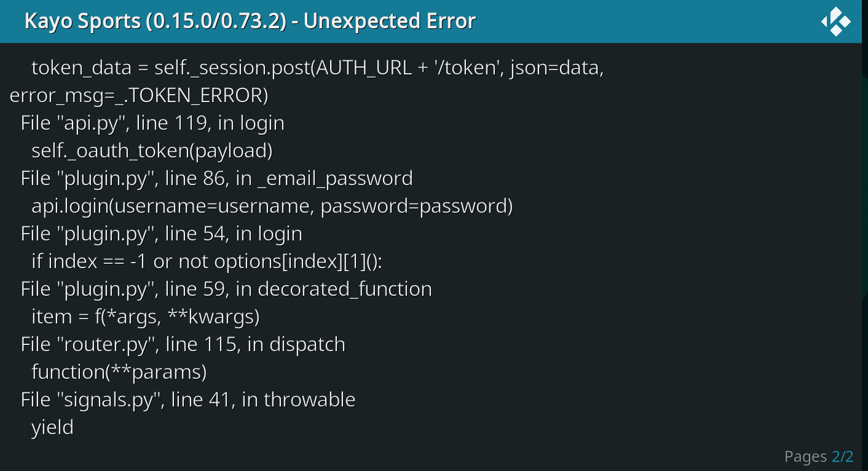The image size is (868, 471).
Task: Select the api.py line 119 traceback entry
Action: pos(152,122)
